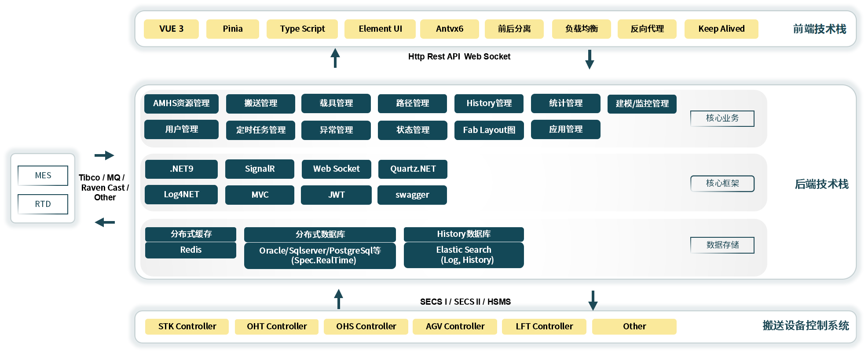Click the Quartz.NET box

(x=413, y=169)
